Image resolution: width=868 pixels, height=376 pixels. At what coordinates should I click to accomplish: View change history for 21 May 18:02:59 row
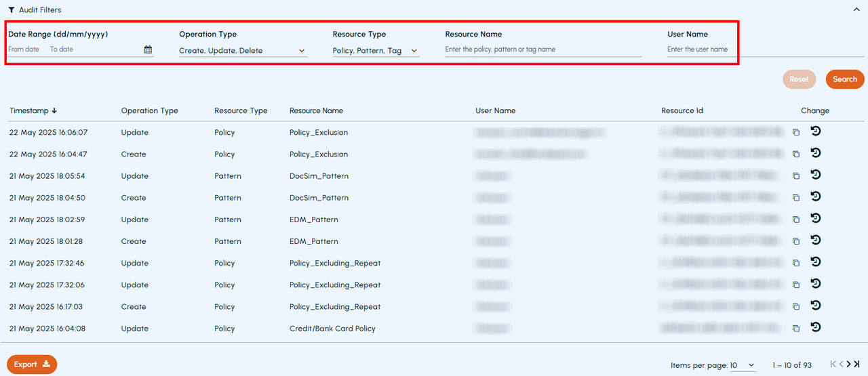click(816, 218)
